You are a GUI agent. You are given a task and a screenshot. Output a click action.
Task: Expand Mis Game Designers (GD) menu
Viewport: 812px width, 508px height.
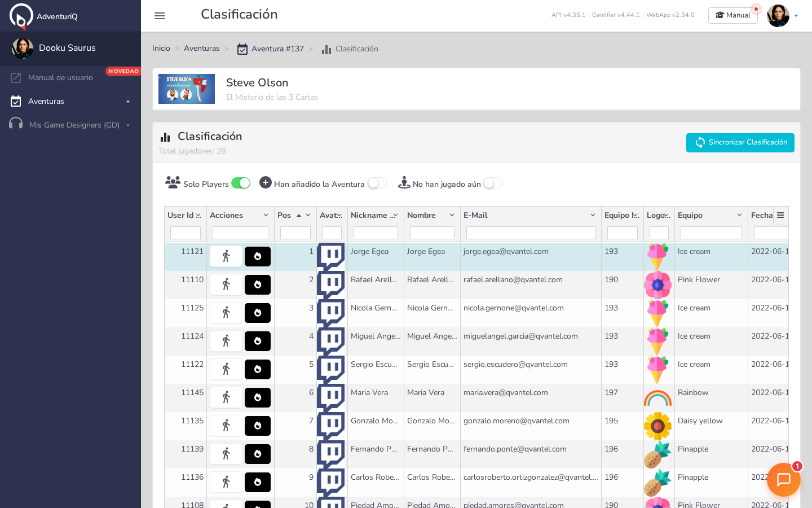[70, 125]
